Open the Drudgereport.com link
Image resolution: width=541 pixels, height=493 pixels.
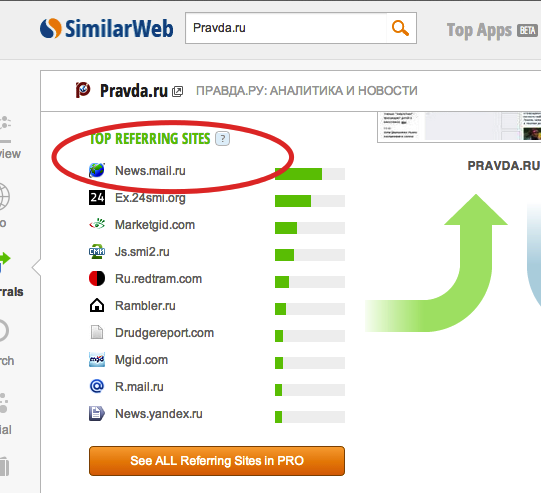164,333
